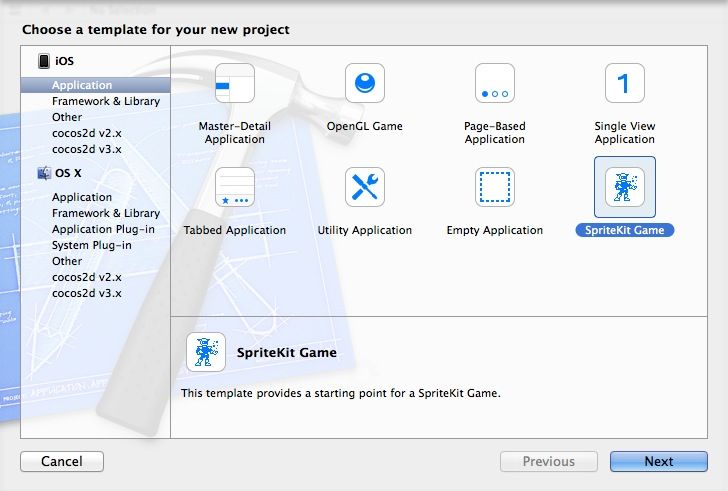Select the Master-Detail Application template icon

235,83
